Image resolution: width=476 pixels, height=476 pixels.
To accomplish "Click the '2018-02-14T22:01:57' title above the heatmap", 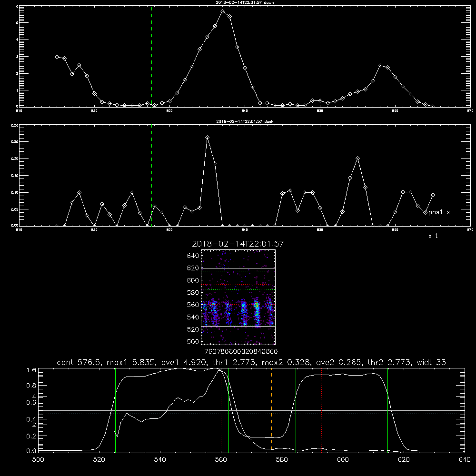I will tap(238, 244).
